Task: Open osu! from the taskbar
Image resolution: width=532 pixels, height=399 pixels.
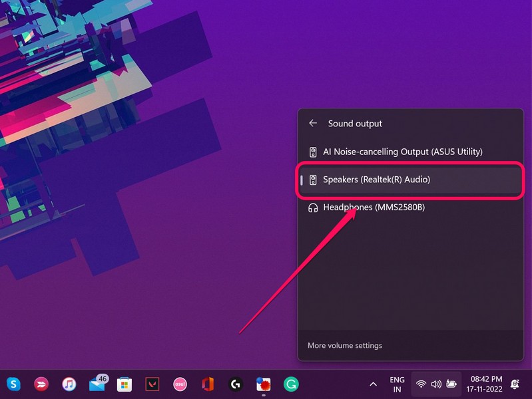Action: (x=180, y=384)
